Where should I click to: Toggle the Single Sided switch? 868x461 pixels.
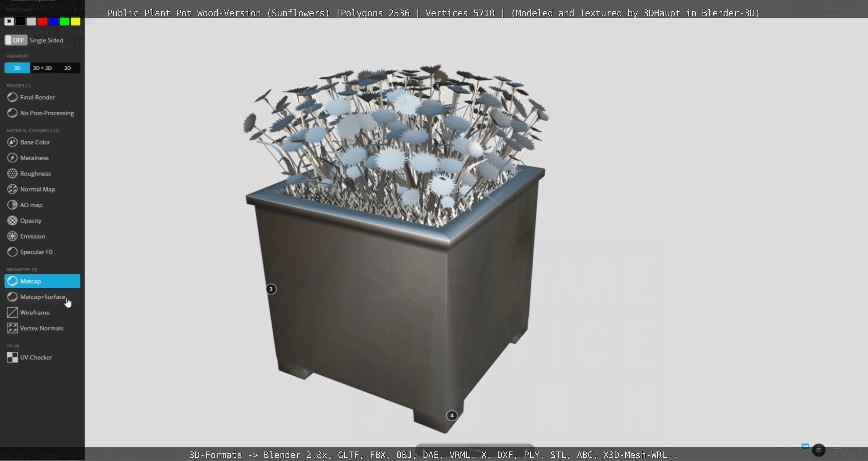click(x=16, y=40)
